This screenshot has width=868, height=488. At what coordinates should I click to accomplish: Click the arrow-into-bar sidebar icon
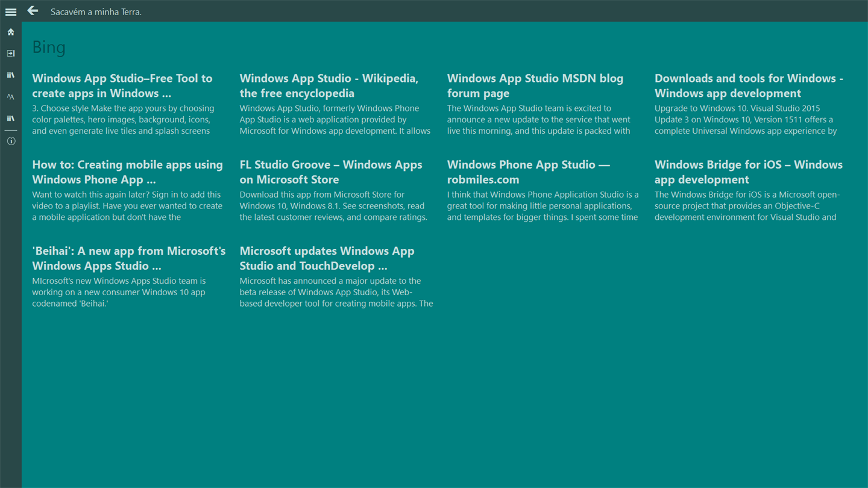(x=11, y=54)
